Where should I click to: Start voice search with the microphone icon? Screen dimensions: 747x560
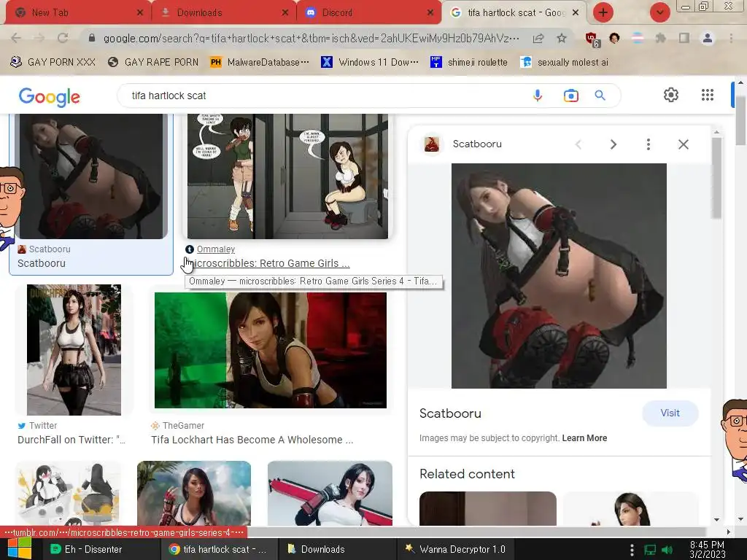pyautogui.click(x=538, y=96)
